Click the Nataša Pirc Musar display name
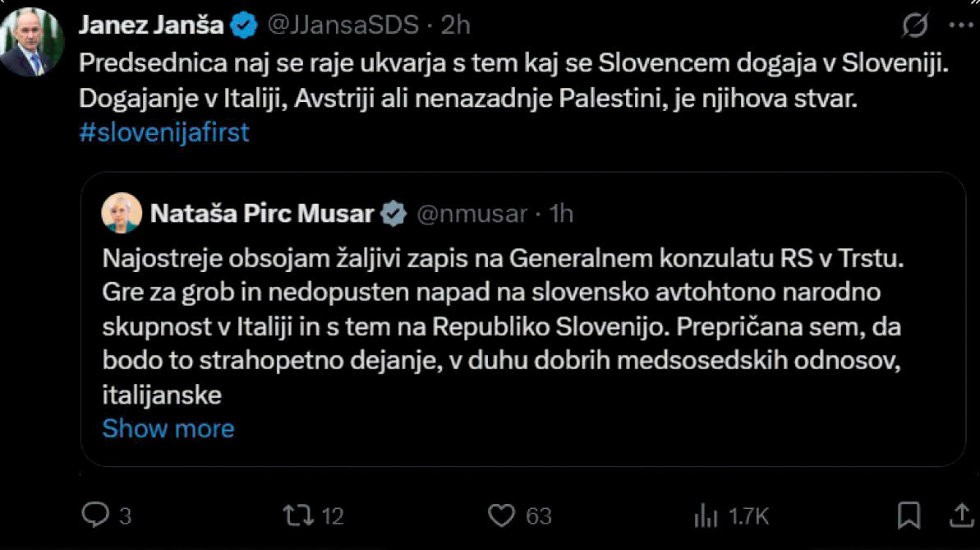 262,215
